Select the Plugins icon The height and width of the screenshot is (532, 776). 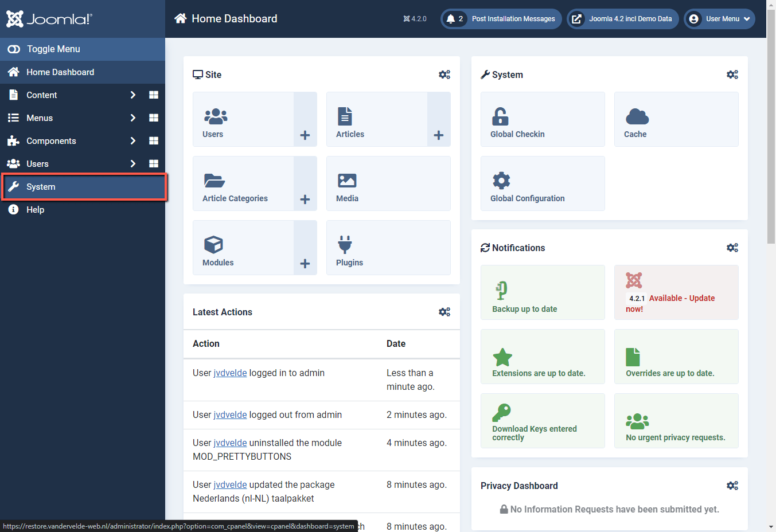(x=345, y=244)
